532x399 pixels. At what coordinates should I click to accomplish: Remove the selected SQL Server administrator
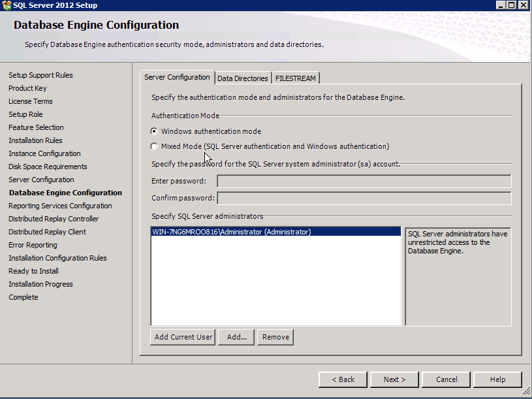(275, 337)
